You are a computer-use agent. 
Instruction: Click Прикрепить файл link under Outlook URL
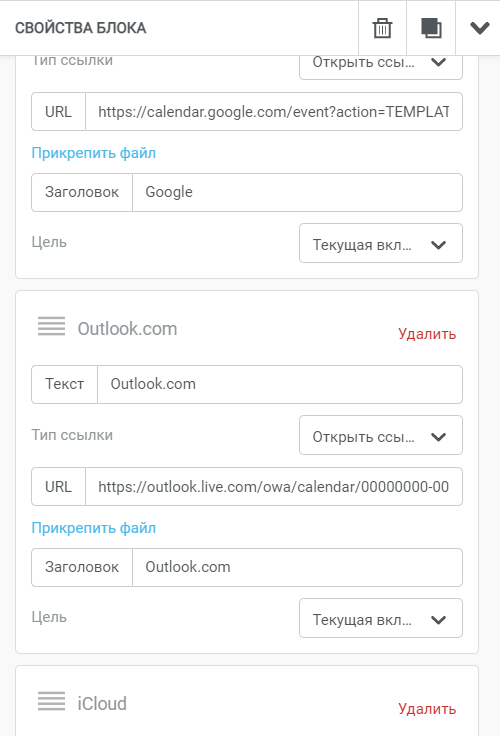(93, 528)
